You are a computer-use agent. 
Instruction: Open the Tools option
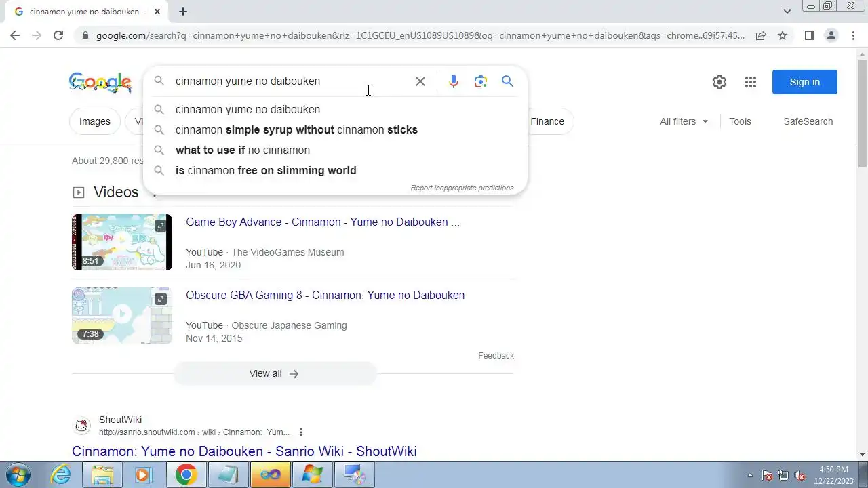tap(740, 121)
